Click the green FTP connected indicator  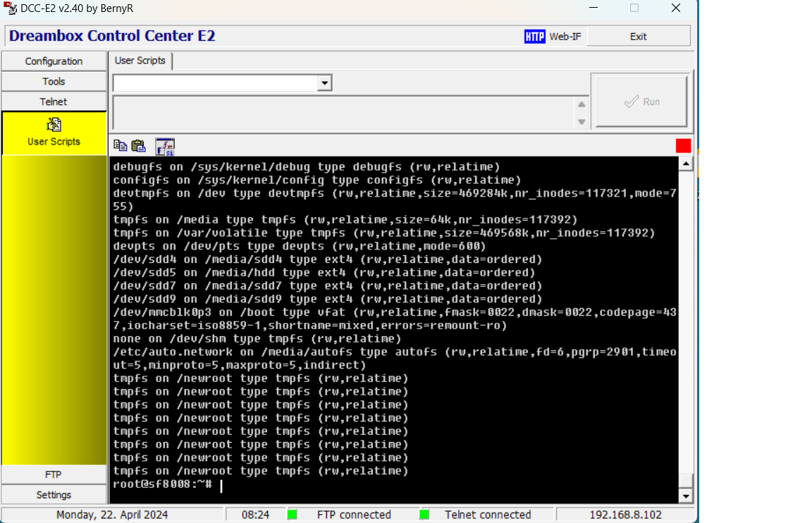click(292, 515)
